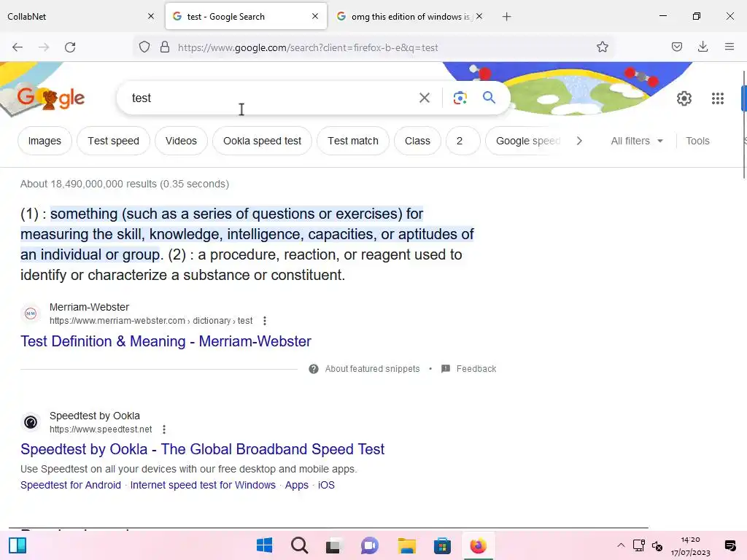Screen dimensions: 747x560
Task: Click the forward navigation arrow
Action: (x=44, y=47)
